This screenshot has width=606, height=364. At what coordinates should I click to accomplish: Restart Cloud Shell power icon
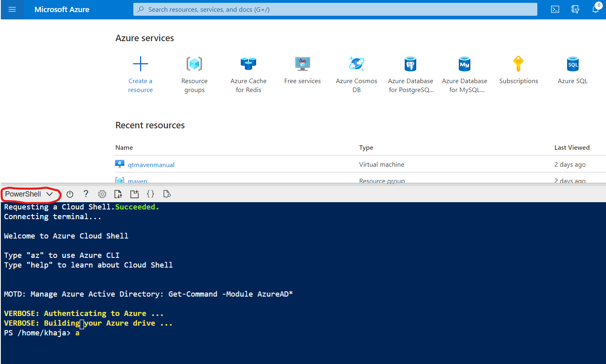click(x=70, y=194)
